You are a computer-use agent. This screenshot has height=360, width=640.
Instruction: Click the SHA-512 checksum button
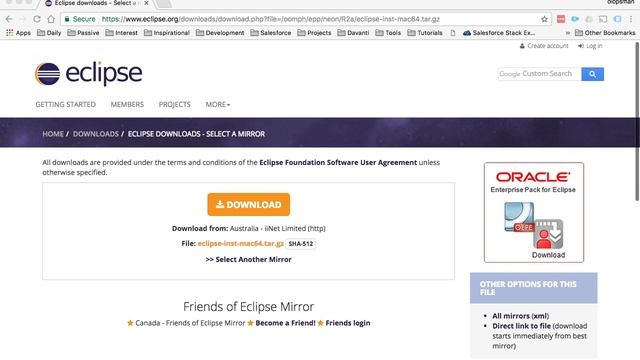pos(301,244)
